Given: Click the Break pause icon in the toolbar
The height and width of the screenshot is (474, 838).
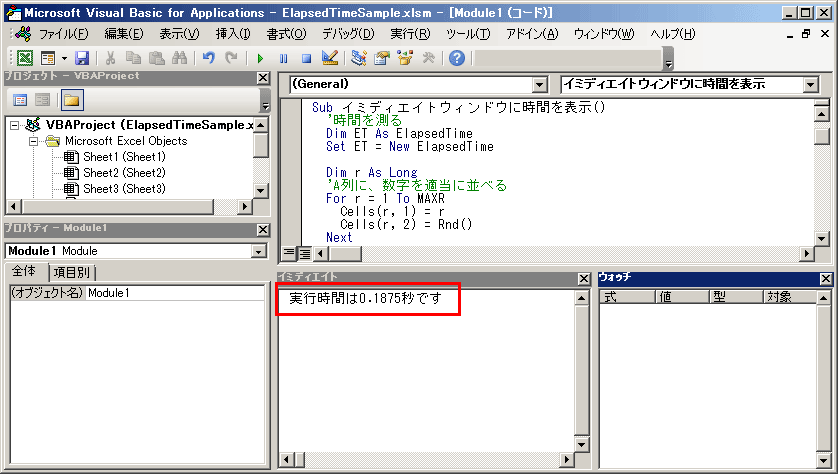Looking at the screenshot, I should point(283,58).
